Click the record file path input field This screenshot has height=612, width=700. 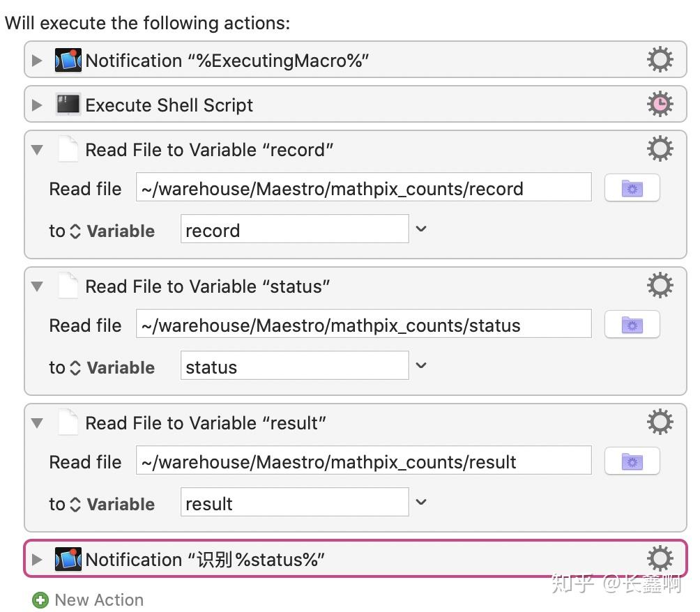363,188
